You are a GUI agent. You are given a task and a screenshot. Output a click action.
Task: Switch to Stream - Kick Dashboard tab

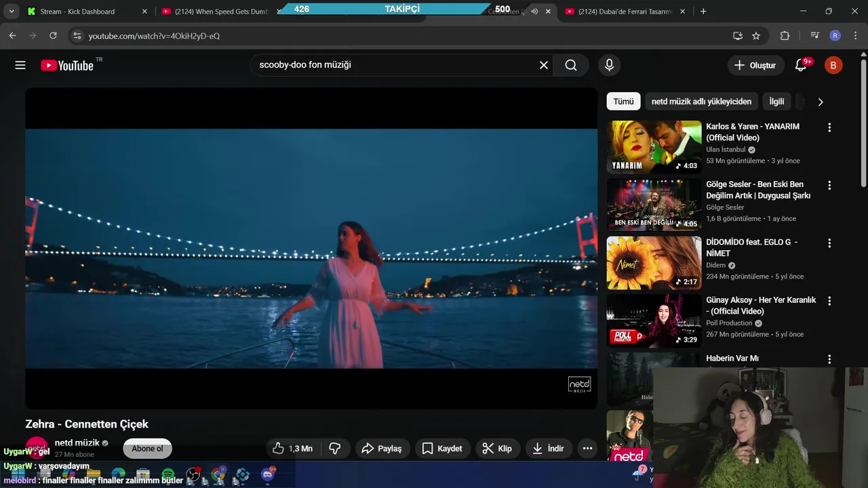click(x=85, y=12)
